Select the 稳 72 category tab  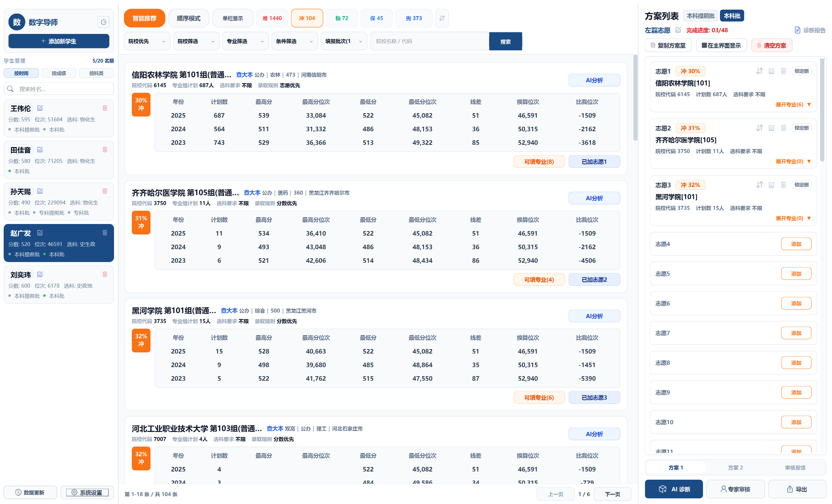click(x=342, y=18)
